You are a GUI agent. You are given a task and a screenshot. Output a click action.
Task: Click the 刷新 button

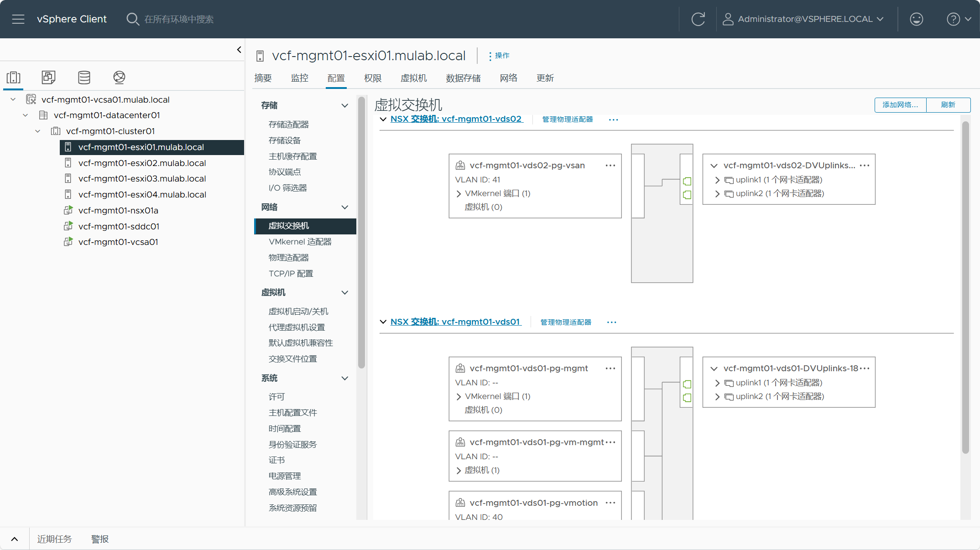[x=948, y=105]
